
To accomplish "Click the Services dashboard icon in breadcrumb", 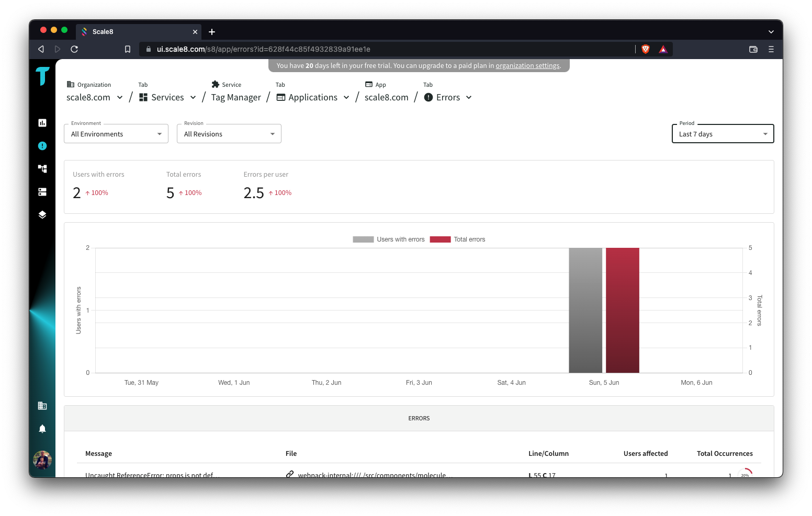I will (143, 97).
